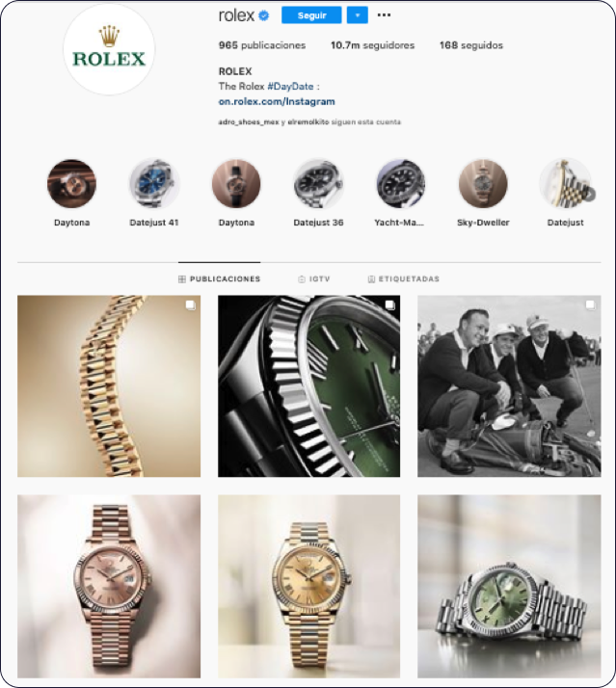Screen dimensions: 616x688
Task: Open the Datejust 41 story highlight
Action: pos(154,183)
